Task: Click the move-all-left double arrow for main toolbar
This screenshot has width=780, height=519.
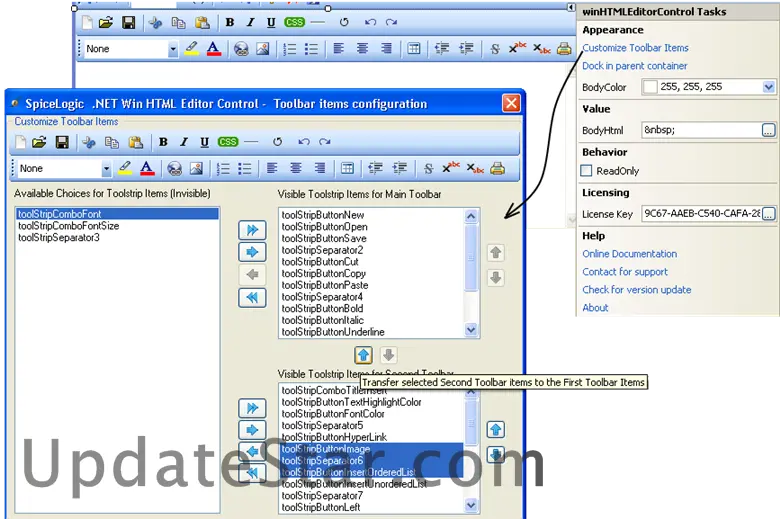Action: (252, 298)
